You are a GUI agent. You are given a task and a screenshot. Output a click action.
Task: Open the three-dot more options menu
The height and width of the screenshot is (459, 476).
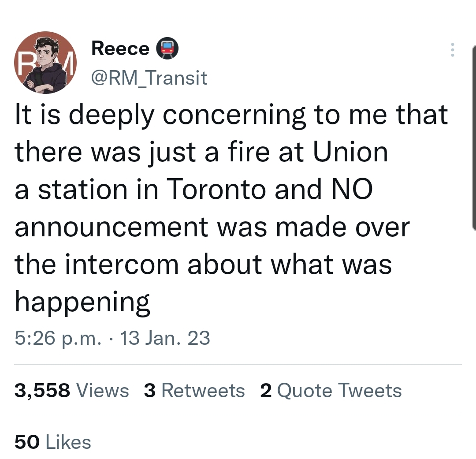(452, 50)
